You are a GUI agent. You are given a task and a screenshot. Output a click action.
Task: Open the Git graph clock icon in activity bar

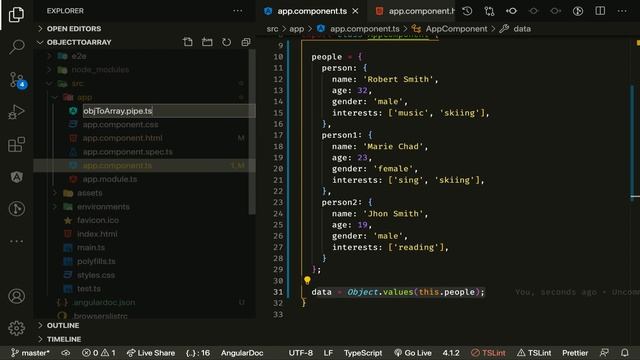16,209
